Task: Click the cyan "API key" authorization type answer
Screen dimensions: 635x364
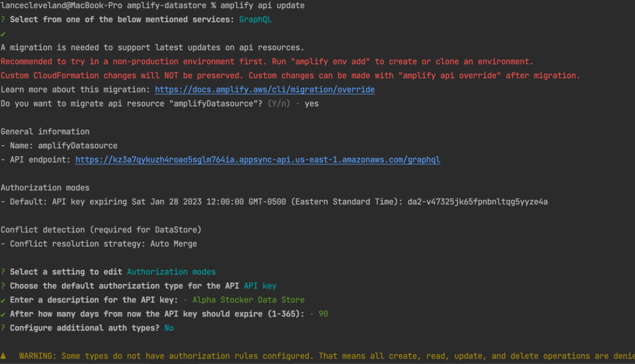Action: click(x=260, y=286)
